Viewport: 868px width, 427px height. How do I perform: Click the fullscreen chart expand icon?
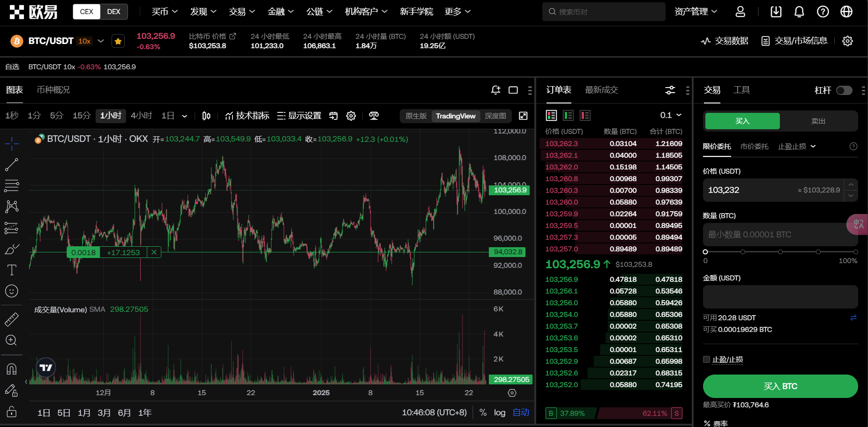(x=523, y=116)
